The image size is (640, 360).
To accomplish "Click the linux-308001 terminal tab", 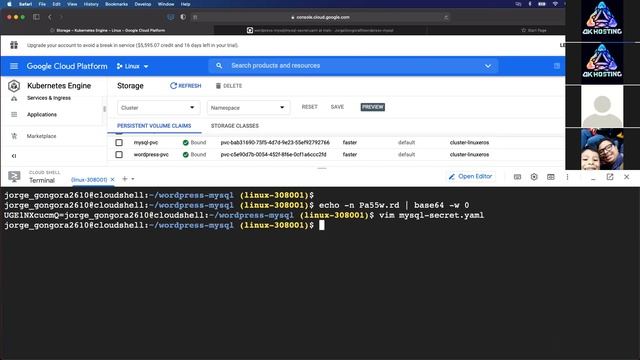I will coord(89,180).
